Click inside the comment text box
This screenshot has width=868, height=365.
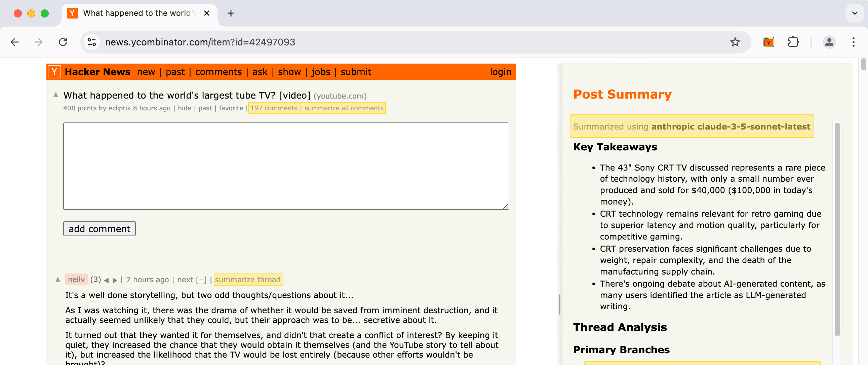point(286,165)
